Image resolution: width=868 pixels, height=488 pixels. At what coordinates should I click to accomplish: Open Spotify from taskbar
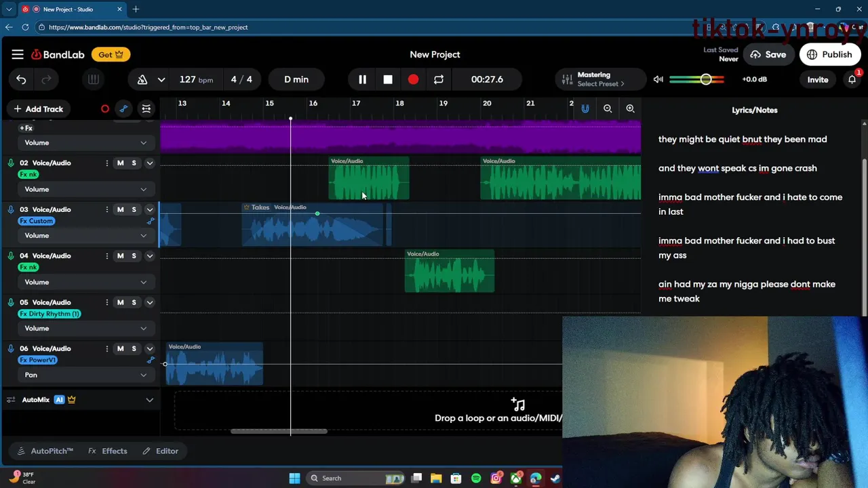[x=476, y=478]
